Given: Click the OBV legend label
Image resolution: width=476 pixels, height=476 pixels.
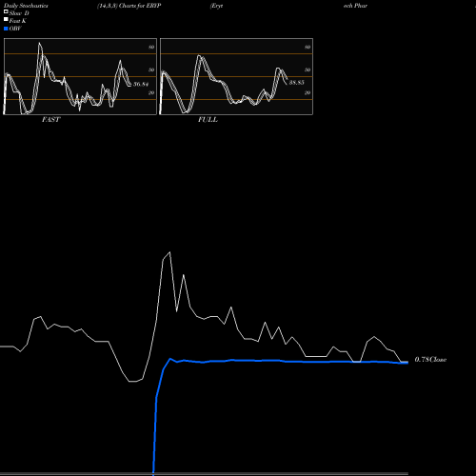Looking at the screenshot, I should [15, 29].
